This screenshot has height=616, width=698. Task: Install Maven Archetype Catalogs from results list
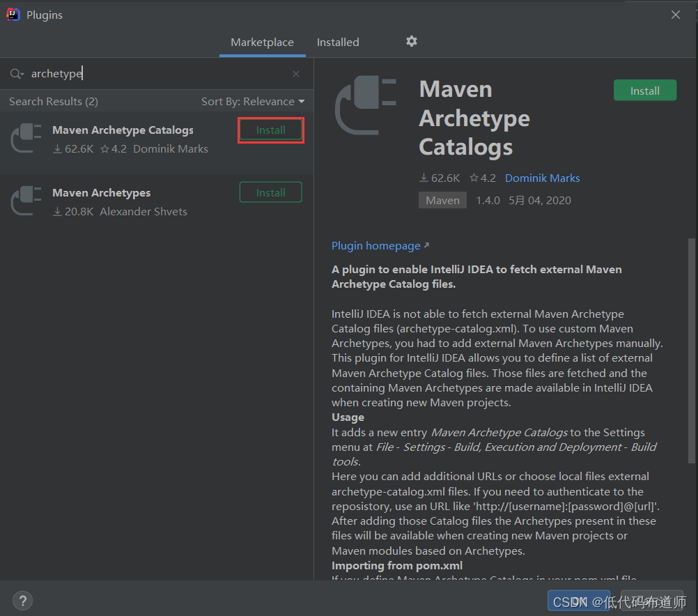tap(271, 130)
